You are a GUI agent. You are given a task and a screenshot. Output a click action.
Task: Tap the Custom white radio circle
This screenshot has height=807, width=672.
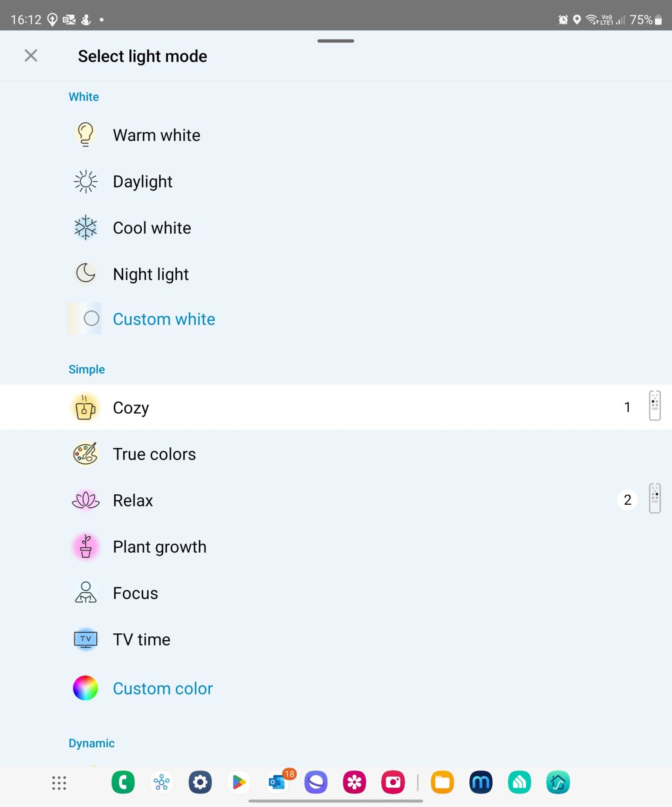pos(91,319)
